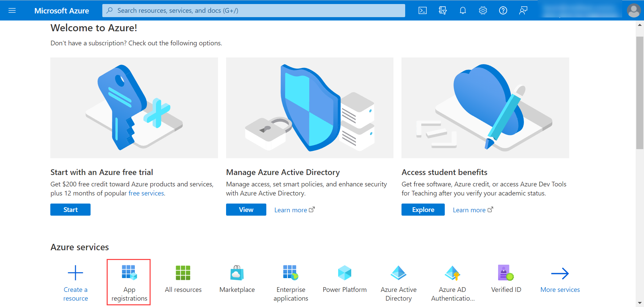Viewport: 644px width, 307px height.
Task: Open the Azure Active Directory service icon
Action: [x=398, y=273]
